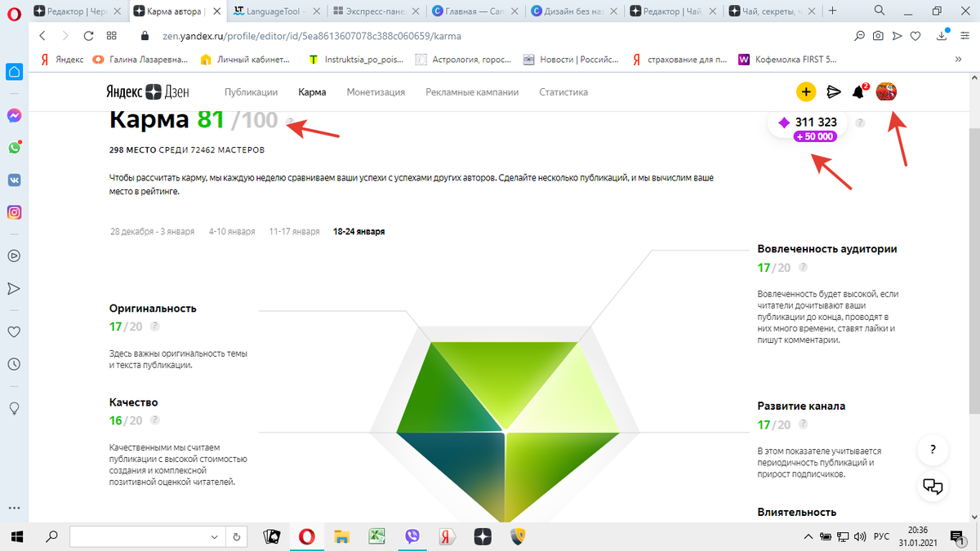Go back with the browser back arrow
The height and width of the screenshot is (551, 980).
pyautogui.click(x=42, y=36)
